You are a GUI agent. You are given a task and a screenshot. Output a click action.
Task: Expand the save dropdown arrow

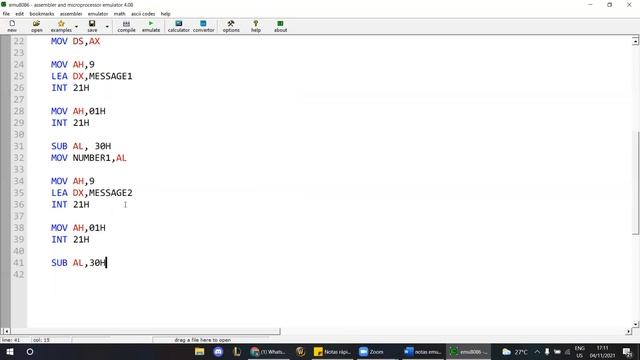[107, 27]
